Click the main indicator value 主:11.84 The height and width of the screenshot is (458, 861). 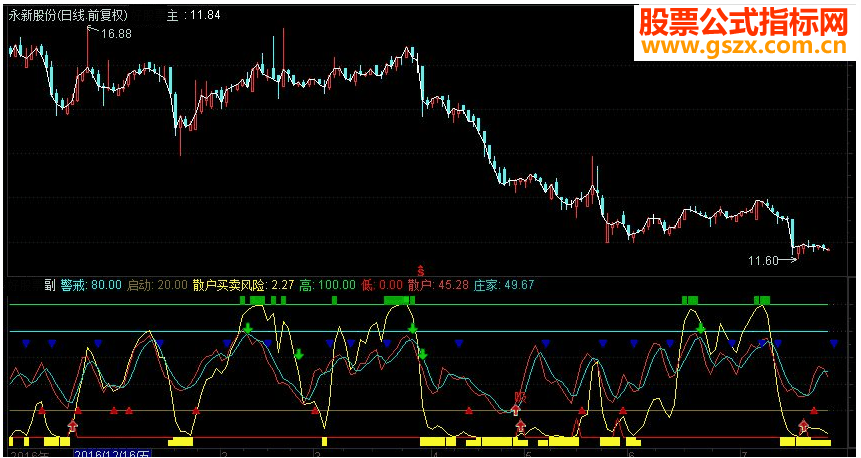click(x=193, y=15)
